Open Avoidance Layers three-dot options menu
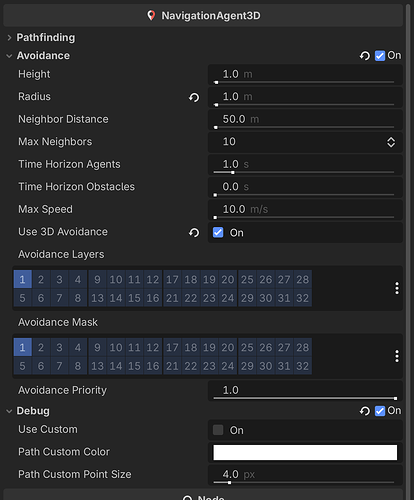 point(397,288)
